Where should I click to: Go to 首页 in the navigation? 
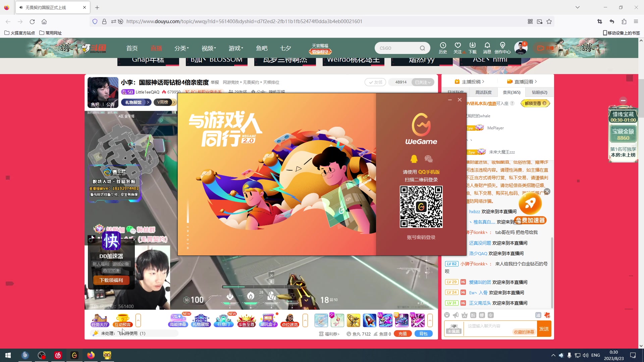tap(132, 48)
